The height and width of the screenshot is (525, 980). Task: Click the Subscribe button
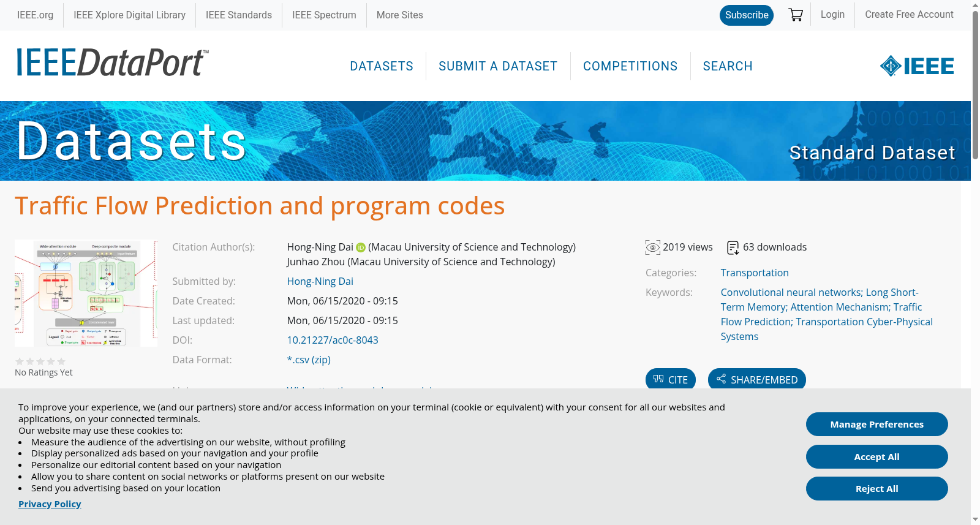[x=747, y=15]
